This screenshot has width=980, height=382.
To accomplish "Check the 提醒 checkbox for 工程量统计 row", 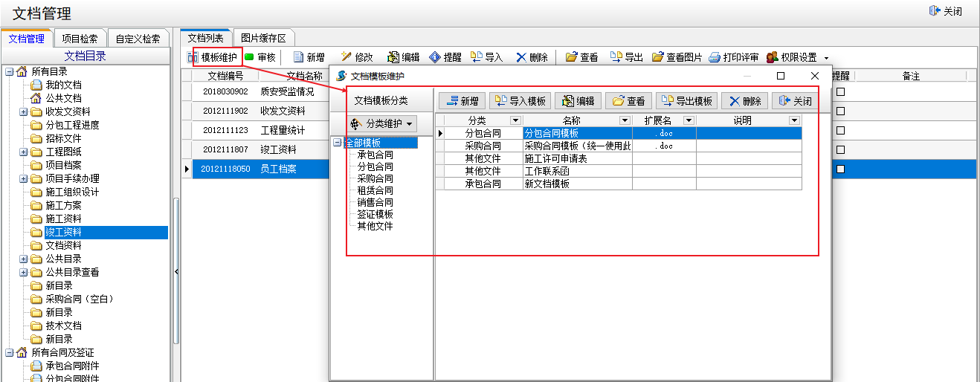I will tap(841, 131).
